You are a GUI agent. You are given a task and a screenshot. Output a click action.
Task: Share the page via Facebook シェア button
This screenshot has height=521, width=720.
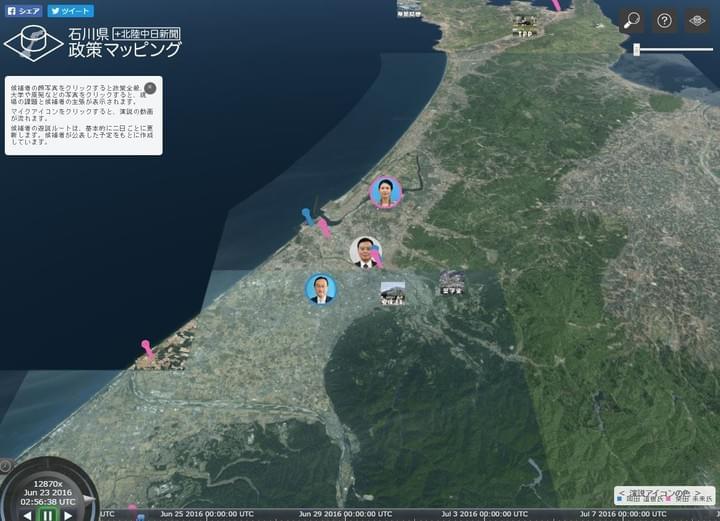(x=23, y=11)
